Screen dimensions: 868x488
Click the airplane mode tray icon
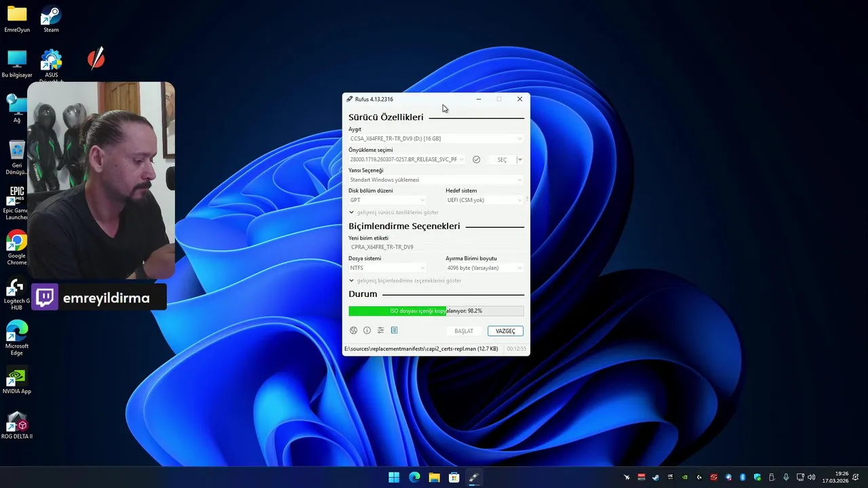[627, 477]
